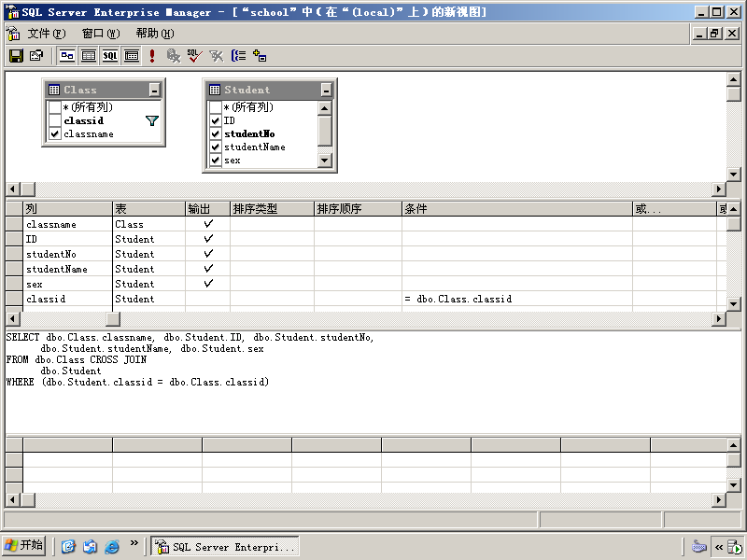
Task: Click Student table list scroll up arrow
Action: 324,108
